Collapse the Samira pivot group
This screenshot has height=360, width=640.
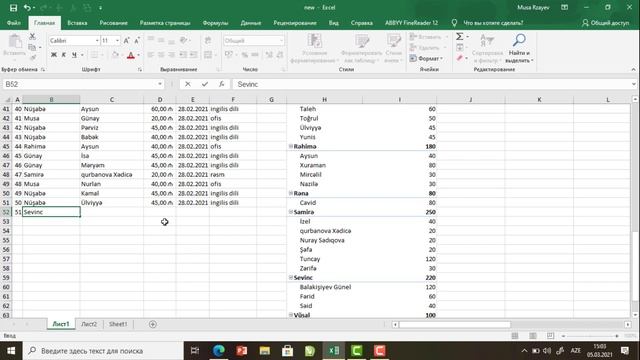point(291,212)
